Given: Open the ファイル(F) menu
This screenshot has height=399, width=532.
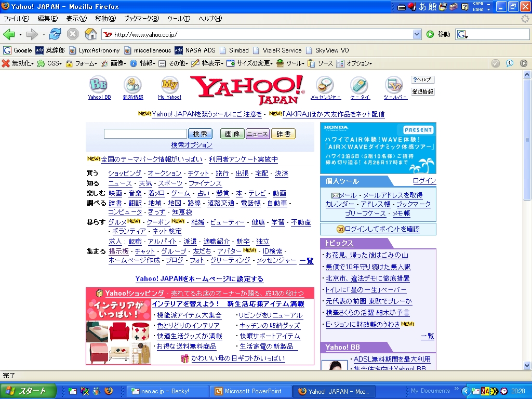Looking at the screenshot, I should pyautogui.click(x=16, y=18).
